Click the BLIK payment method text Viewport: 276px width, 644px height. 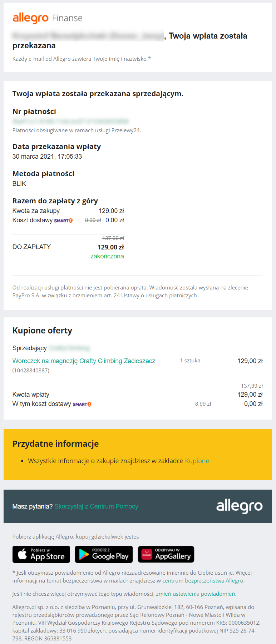[x=19, y=184]
